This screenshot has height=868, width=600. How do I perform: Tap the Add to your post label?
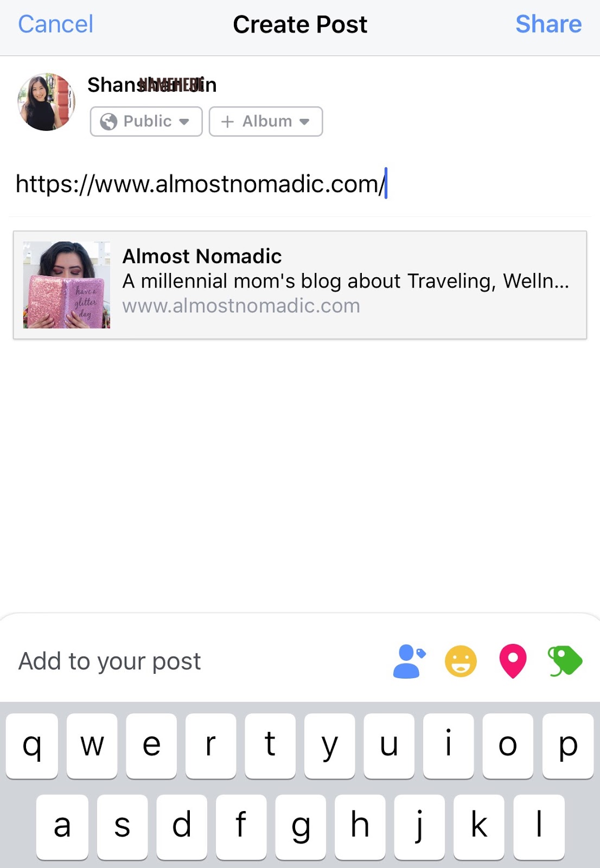point(110,661)
